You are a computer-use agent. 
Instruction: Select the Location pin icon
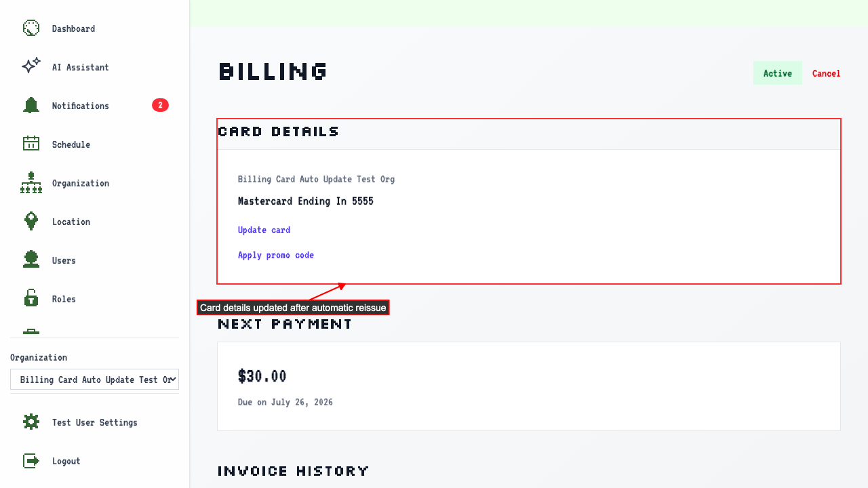point(31,222)
